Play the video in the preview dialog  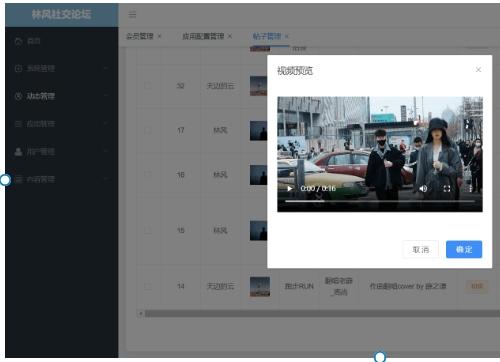point(290,189)
